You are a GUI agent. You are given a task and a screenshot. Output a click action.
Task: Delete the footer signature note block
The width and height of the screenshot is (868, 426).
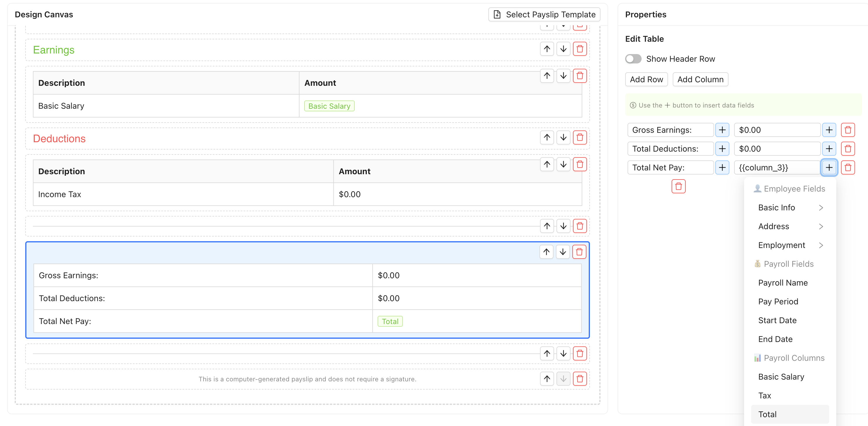click(x=580, y=379)
